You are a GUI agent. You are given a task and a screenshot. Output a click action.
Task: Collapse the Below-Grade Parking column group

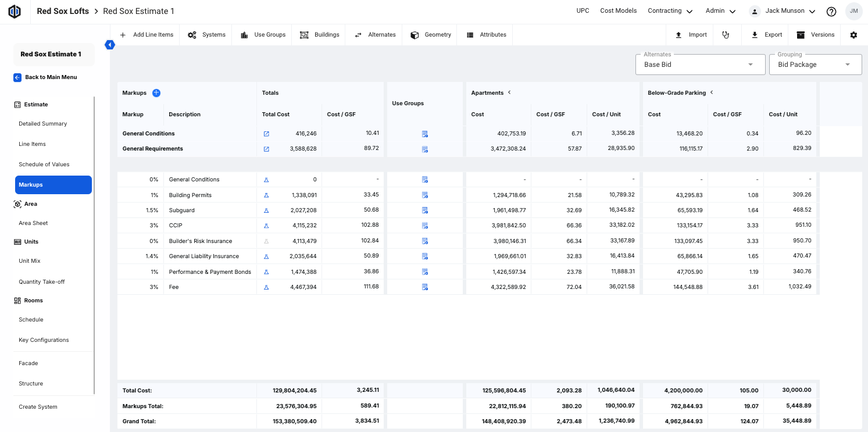(x=712, y=92)
